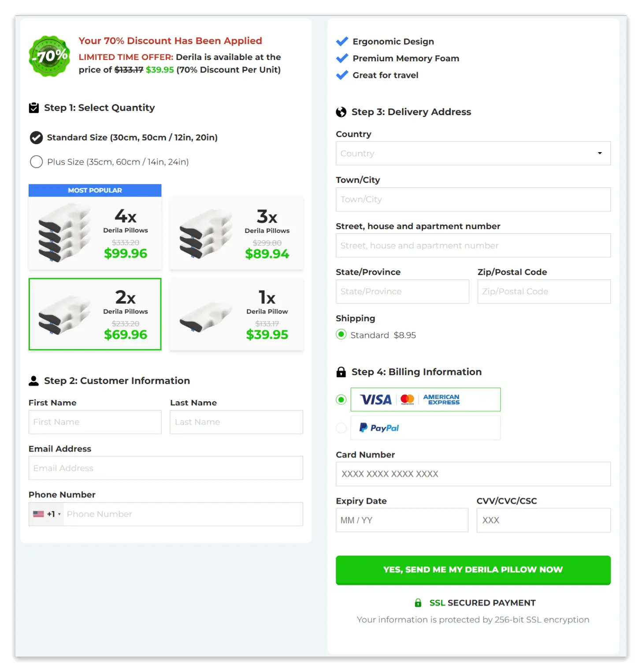Choose the 1x Derila Pillow option for $39.95
The width and height of the screenshot is (642, 672).
237,314
